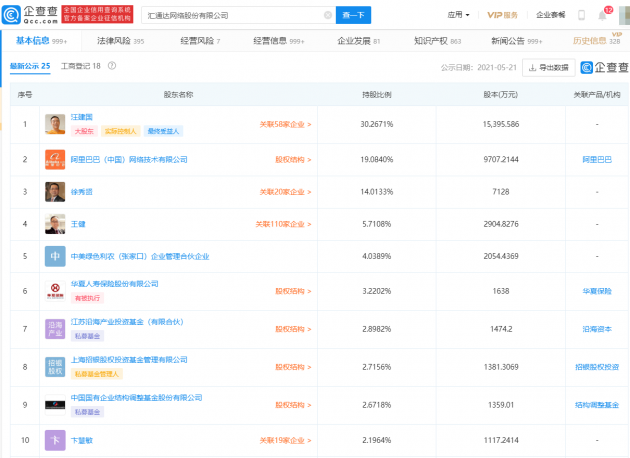Switch to the 基本信息 tab

(41, 41)
